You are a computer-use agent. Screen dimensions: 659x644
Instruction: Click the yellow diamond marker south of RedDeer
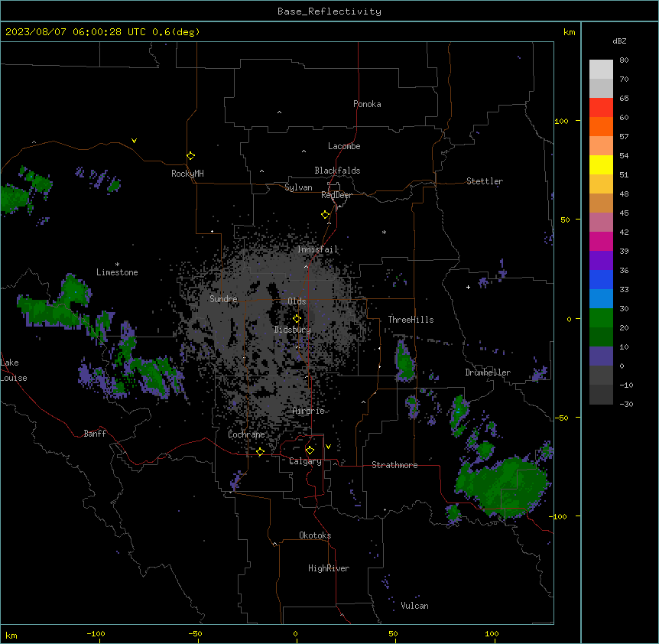325,215
